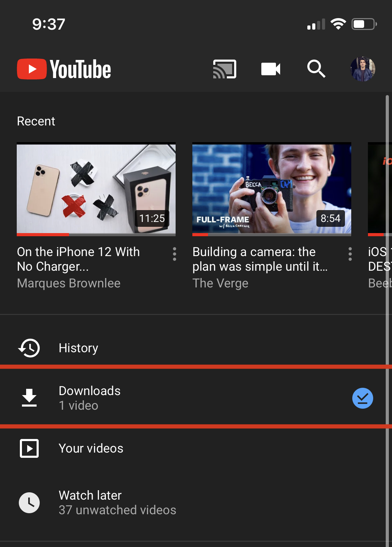Tap the '37 unwatched videos' text

point(117,510)
